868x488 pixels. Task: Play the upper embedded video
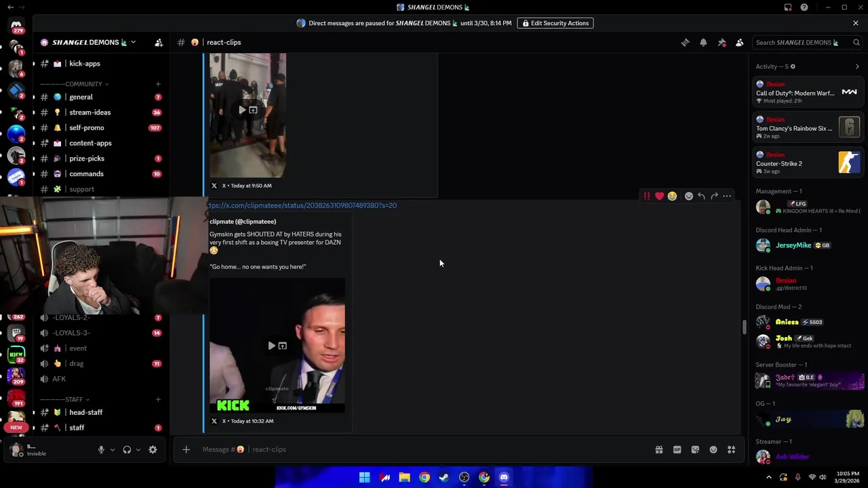click(x=241, y=110)
